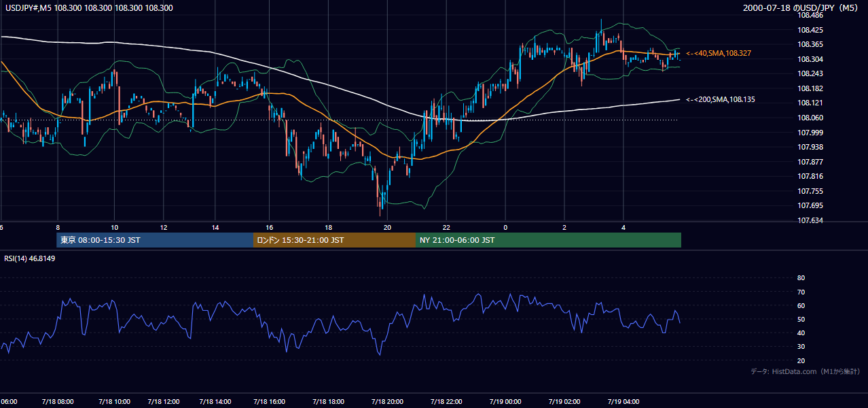Image resolution: width=868 pixels, height=408 pixels.
Task: Click the Tokyo 08:00-15:30 JST session bar
Action: (155, 240)
